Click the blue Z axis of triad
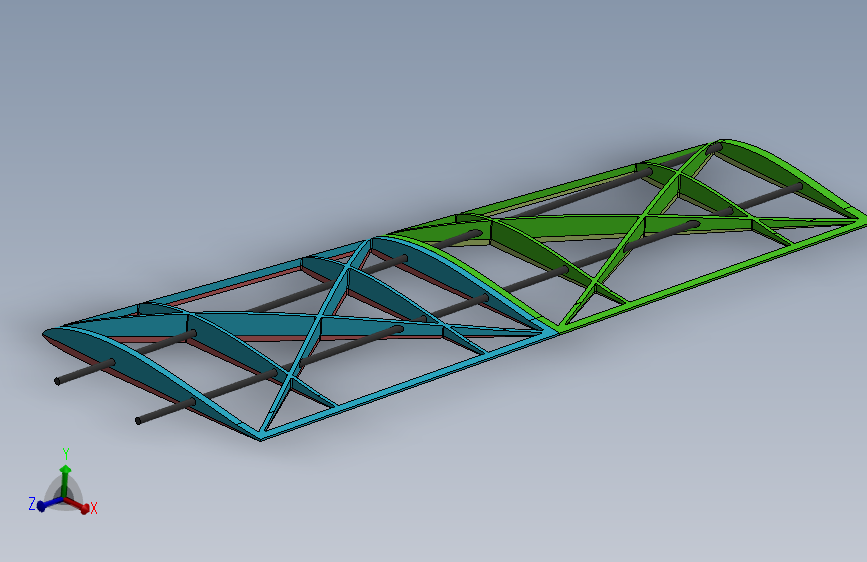867x562 pixels. 50,503
